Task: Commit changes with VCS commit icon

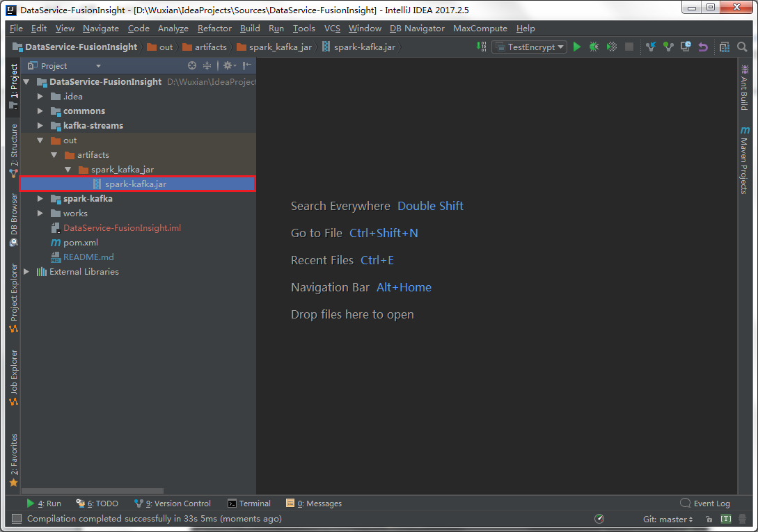Action: [x=668, y=47]
